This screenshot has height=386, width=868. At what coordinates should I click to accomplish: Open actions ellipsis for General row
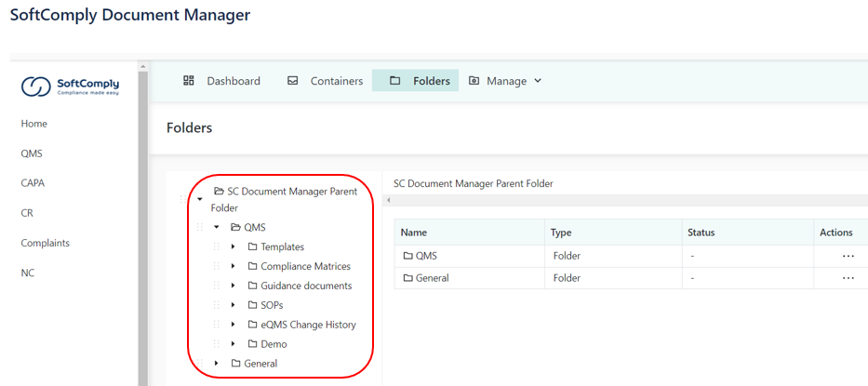point(848,278)
